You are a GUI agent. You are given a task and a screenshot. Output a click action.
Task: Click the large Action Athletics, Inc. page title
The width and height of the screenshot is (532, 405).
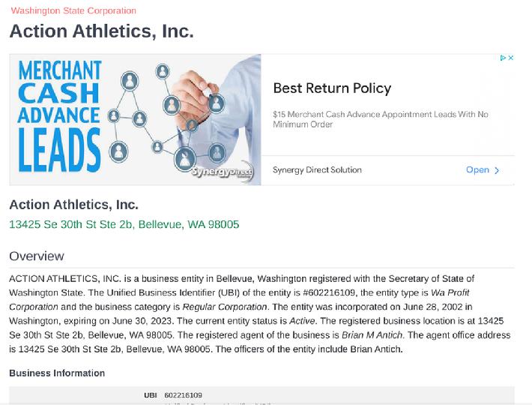click(x=101, y=31)
